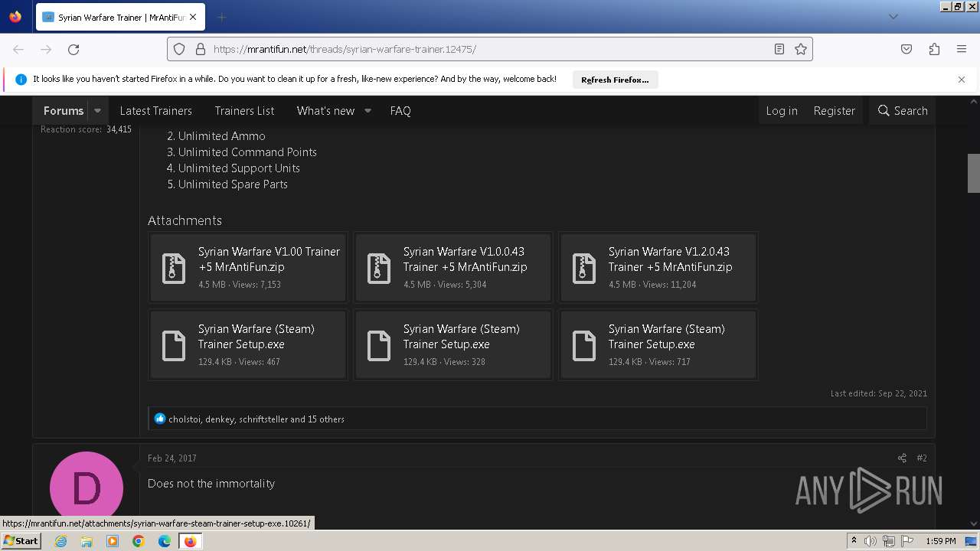Open Steam Trainer Setup.exe with 717 views
Screen dimensions: 980x551
[667, 337]
